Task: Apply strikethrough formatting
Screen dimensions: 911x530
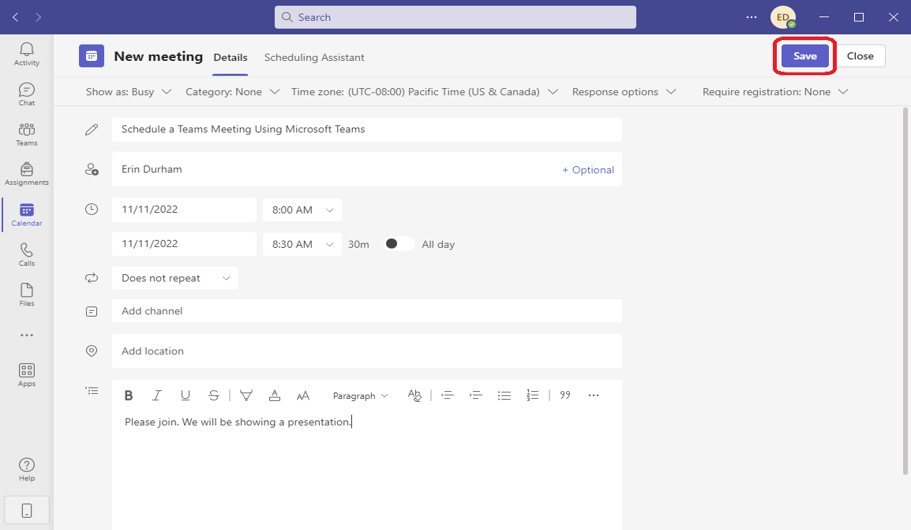Action: [x=214, y=396]
